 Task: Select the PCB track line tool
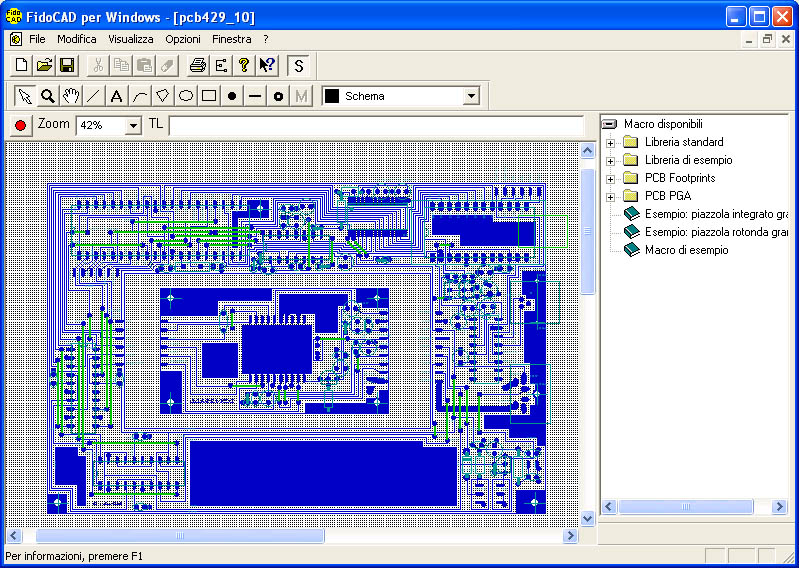pos(255,96)
